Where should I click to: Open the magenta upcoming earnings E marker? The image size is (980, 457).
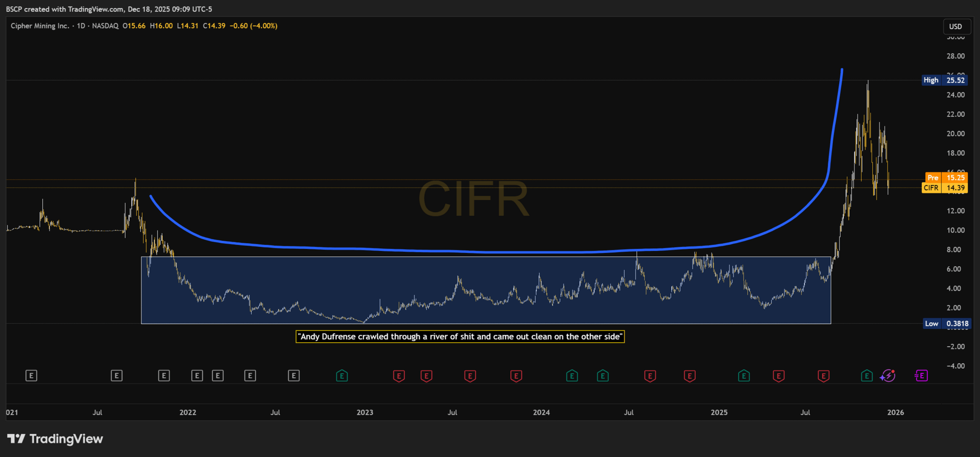click(x=921, y=376)
